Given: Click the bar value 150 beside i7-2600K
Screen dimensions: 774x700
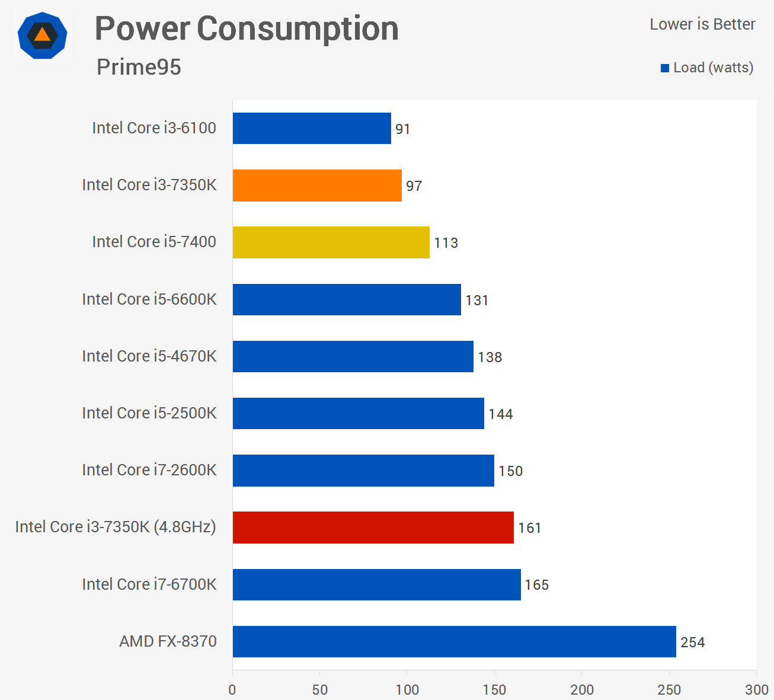Looking at the screenshot, I should 511,471.
